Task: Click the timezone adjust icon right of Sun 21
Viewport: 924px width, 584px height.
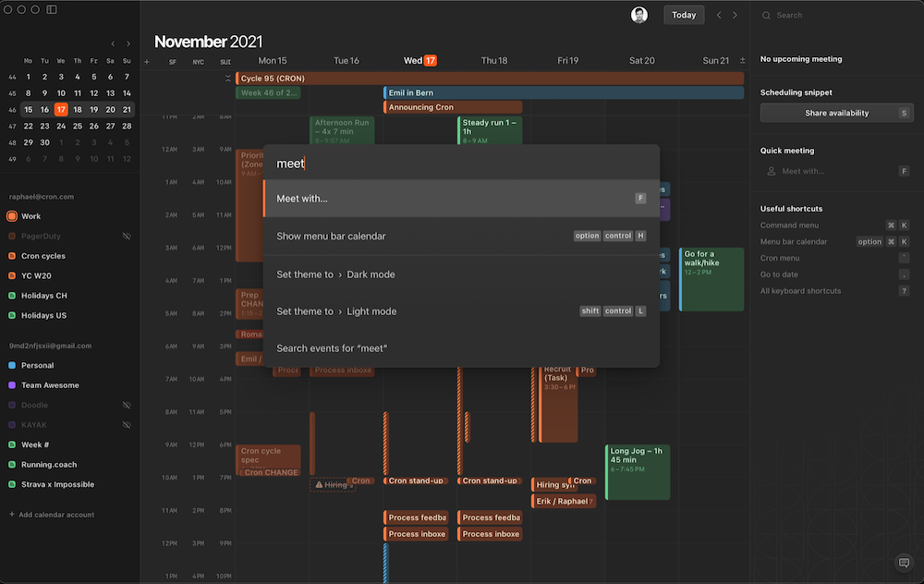Action: pos(741,60)
